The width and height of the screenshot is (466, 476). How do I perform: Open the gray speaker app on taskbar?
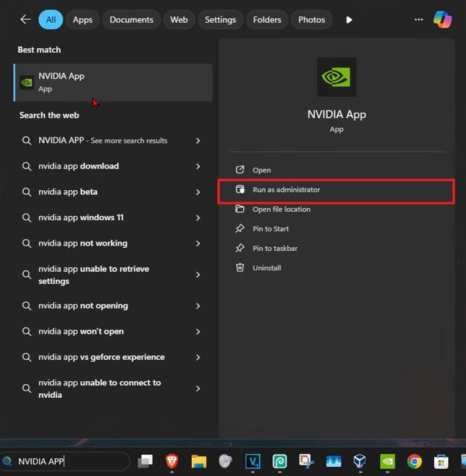click(x=226, y=461)
